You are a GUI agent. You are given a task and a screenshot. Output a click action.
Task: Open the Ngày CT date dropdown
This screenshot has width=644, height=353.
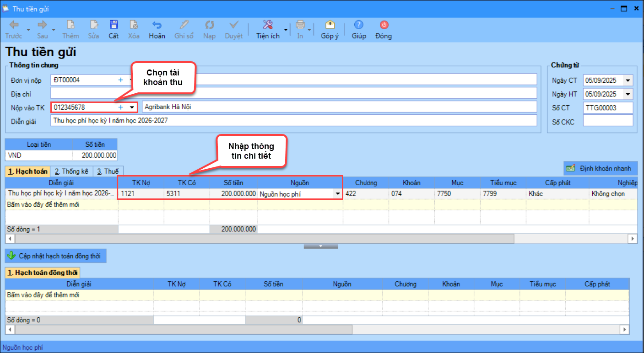(628, 81)
